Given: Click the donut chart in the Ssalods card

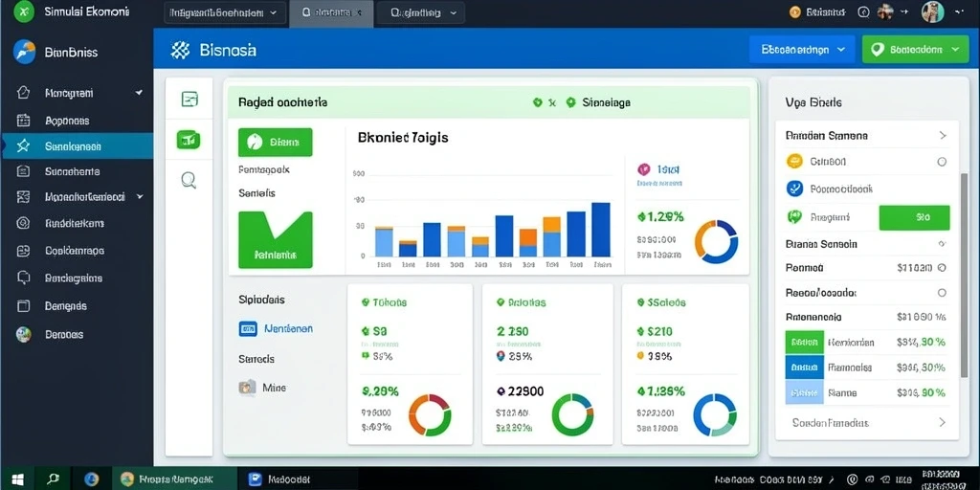Looking at the screenshot, I should [x=715, y=414].
